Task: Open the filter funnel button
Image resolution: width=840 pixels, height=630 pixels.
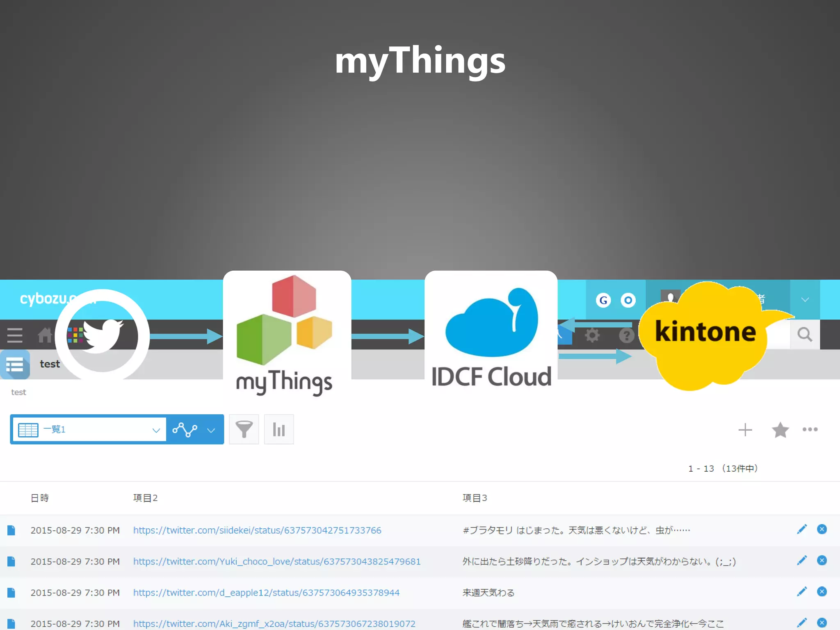Action: coord(244,429)
